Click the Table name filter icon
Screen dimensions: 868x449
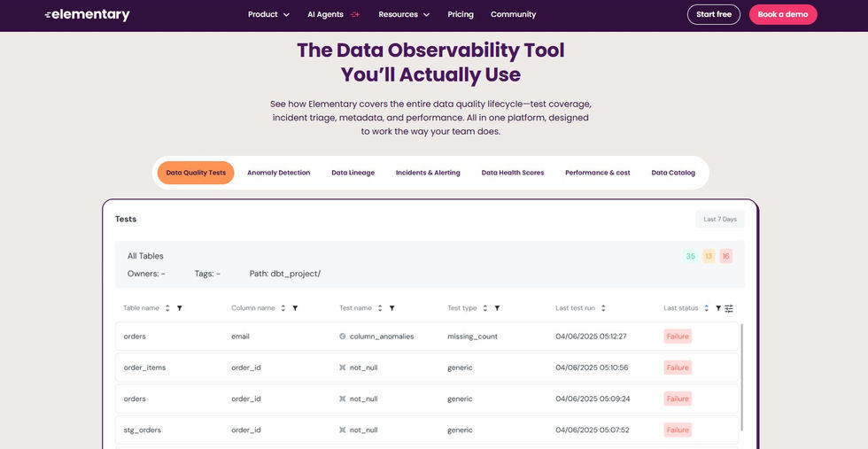tap(180, 308)
